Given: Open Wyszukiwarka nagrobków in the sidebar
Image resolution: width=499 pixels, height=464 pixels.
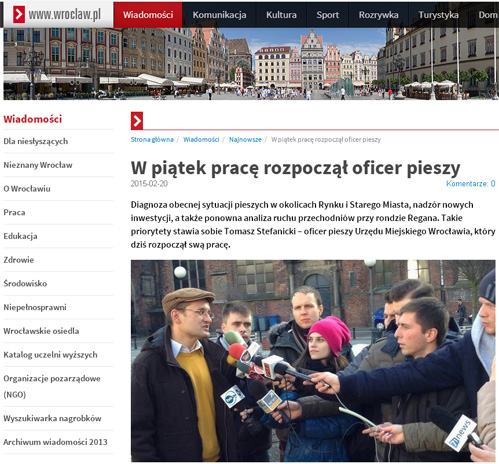Looking at the screenshot, I should (52, 418).
